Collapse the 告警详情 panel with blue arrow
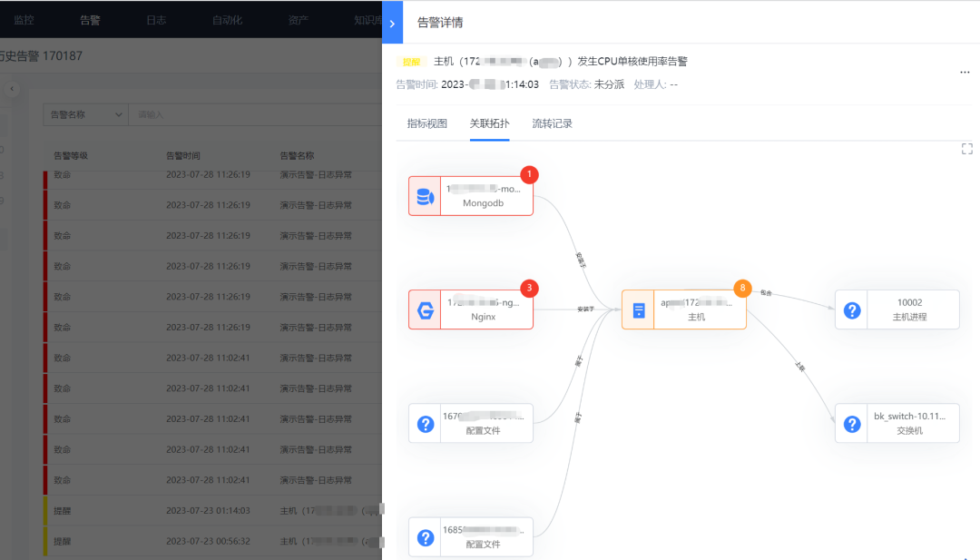980x560 pixels. click(x=391, y=22)
